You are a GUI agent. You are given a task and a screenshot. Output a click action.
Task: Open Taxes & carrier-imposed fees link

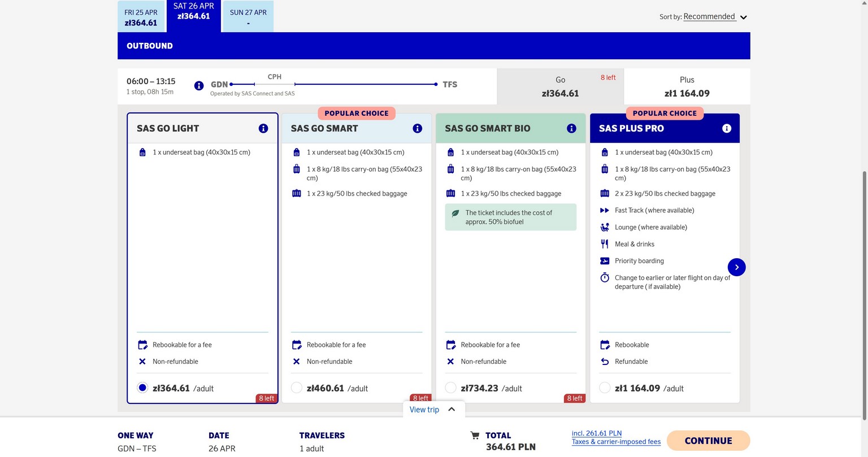click(x=616, y=442)
